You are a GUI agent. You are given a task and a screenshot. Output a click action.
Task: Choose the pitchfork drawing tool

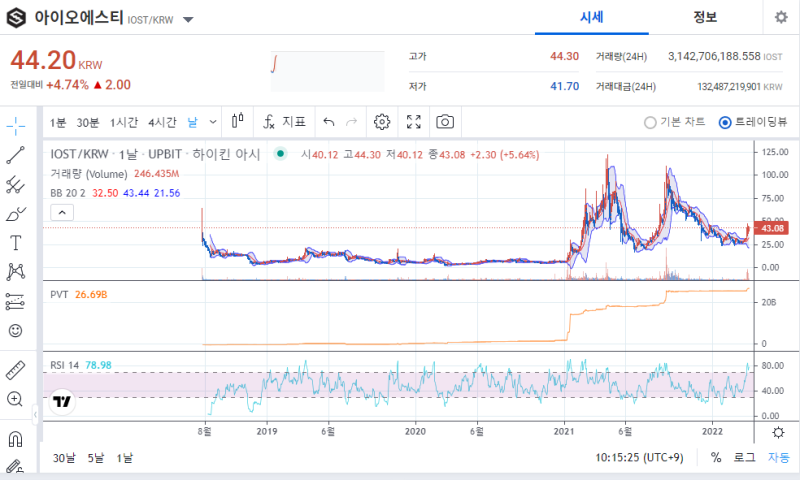pyautogui.click(x=16, y=184)
